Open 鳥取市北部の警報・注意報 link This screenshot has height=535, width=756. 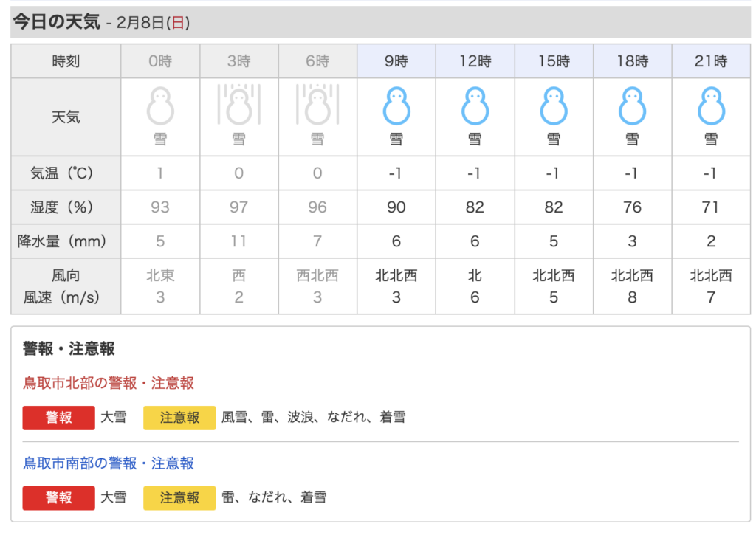109,383
